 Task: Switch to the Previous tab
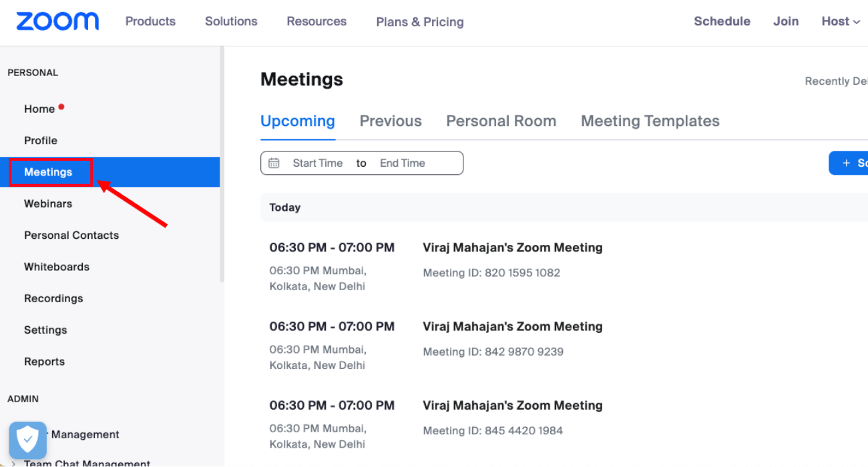(391, 121)
